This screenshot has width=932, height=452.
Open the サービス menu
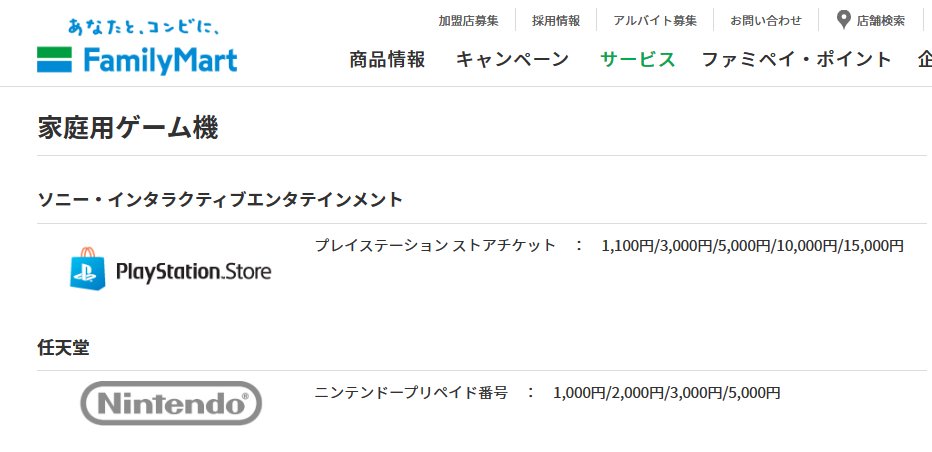coord(638,59)
